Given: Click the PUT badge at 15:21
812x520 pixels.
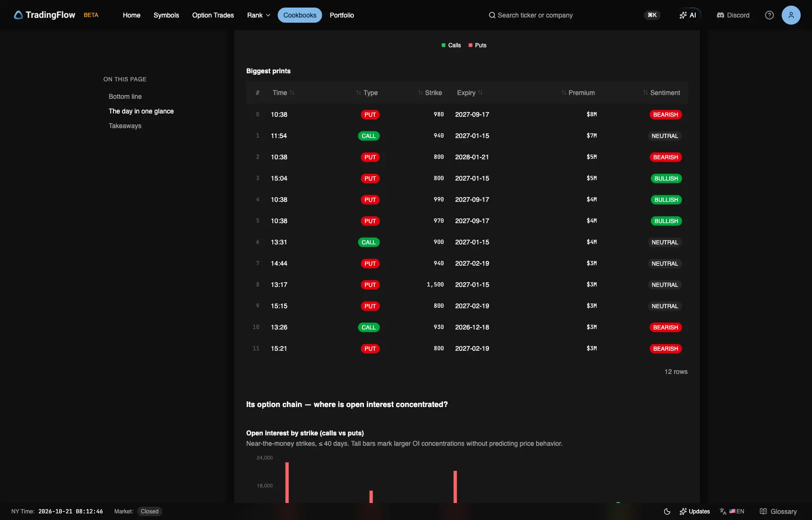Looking at the screenshot, I should (x=370, y=348).
